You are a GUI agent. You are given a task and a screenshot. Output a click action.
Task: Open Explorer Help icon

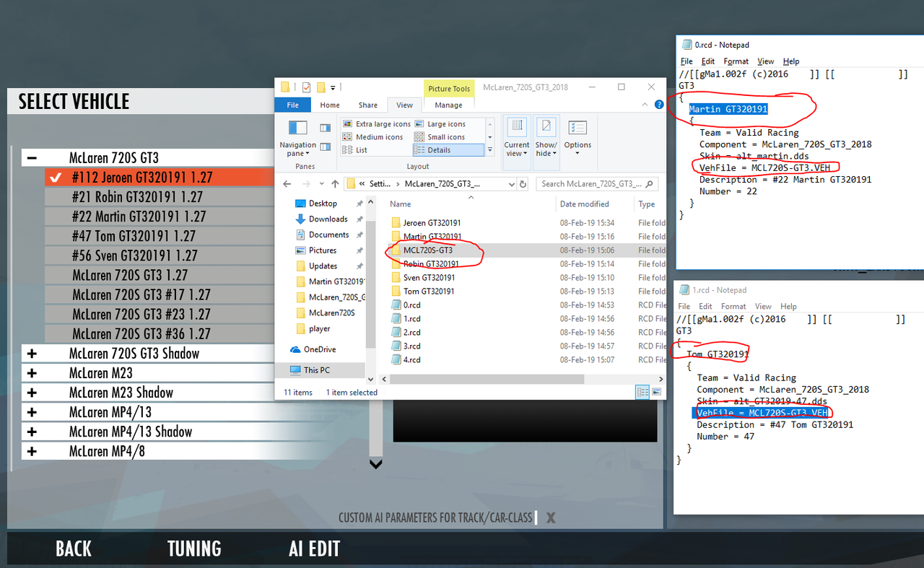click(x=659, y=105)
